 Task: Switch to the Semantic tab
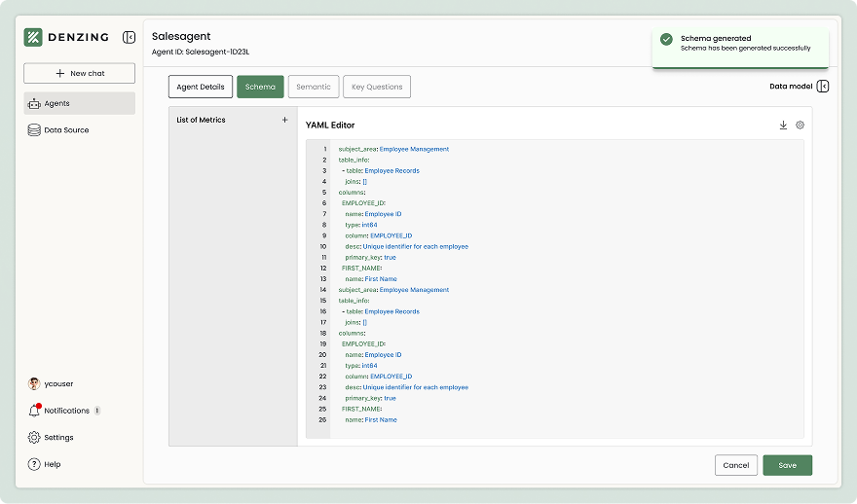314,87
